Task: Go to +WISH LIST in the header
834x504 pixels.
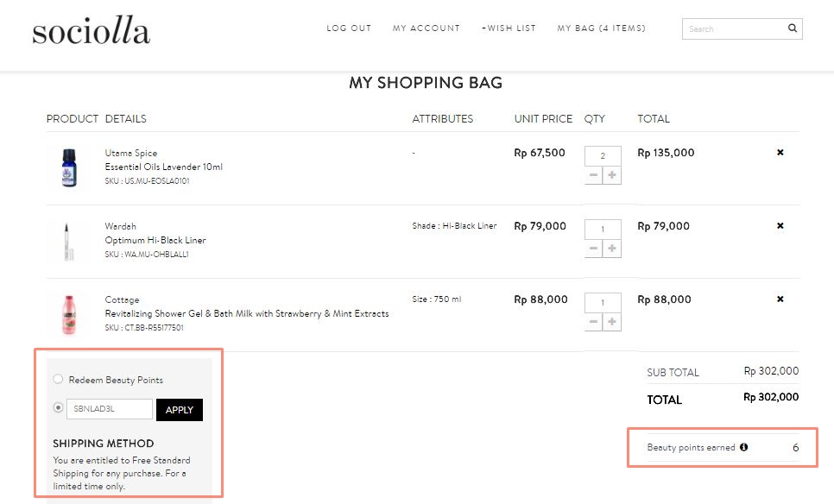Action: pos(509,28)
